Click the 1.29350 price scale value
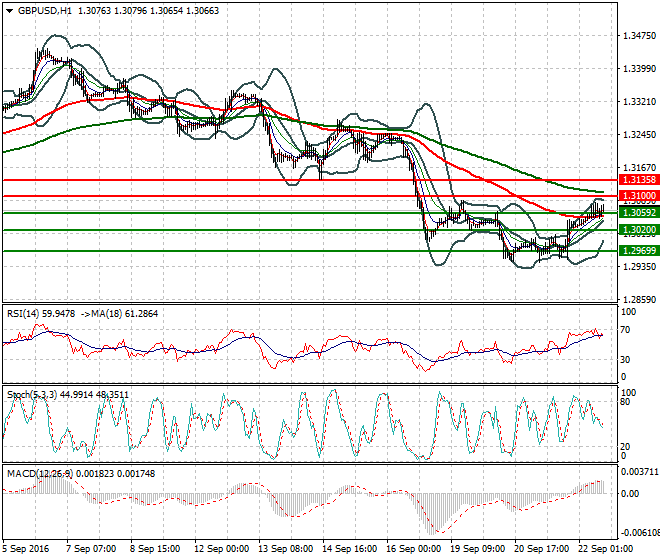 pyautogui.click(x=639, y=267)
